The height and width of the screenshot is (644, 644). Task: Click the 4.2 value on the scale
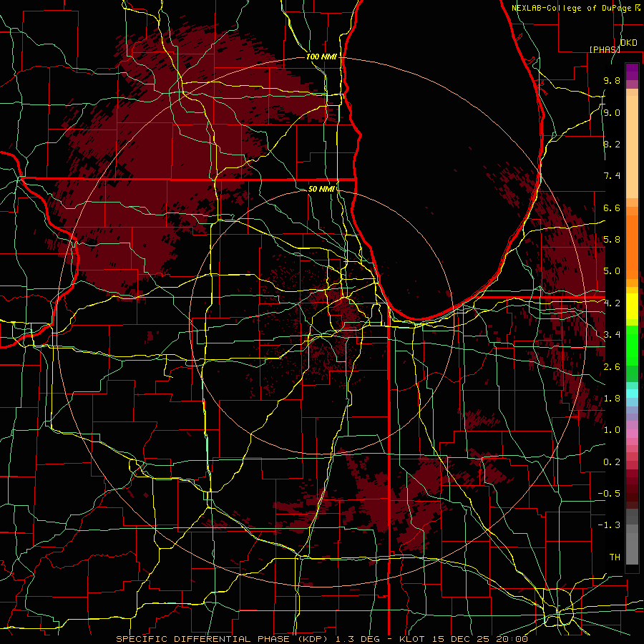tap(612, 303)
